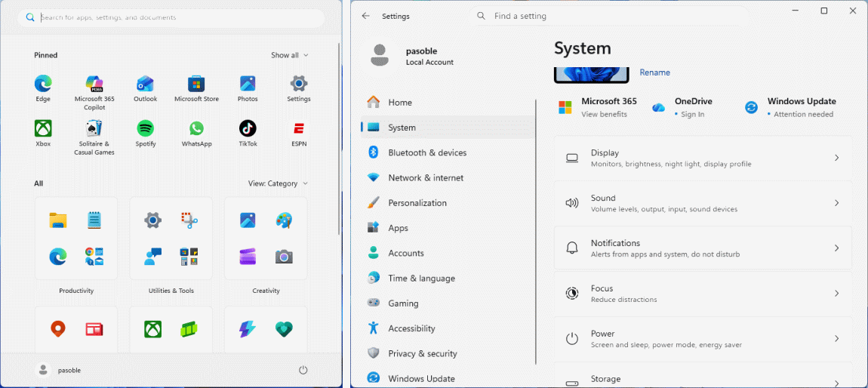Open Edge from pinned apps
This screenshot has height=388, width=868.
tap(42, 88)
